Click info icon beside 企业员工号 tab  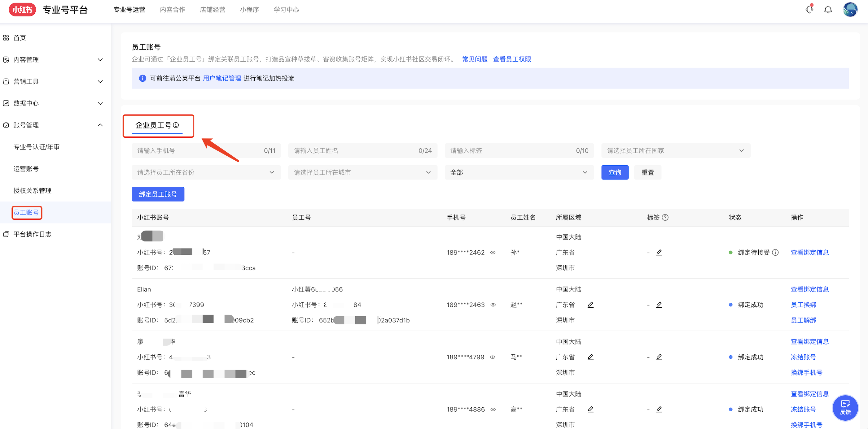176,125
